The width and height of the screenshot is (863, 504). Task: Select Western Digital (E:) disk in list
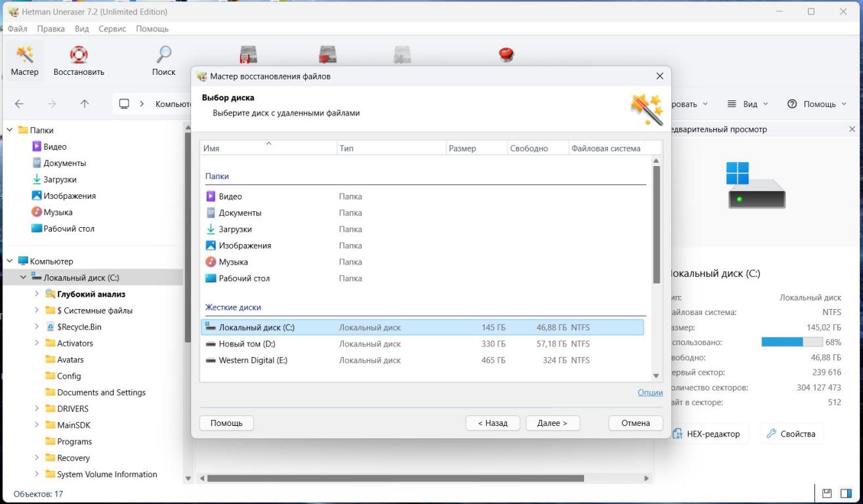tap(253, 360)
